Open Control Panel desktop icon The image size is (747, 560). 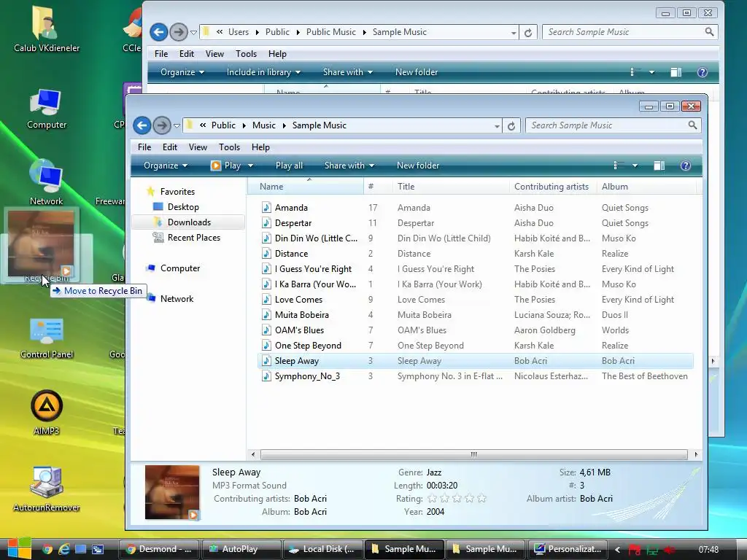coord(46,338)
